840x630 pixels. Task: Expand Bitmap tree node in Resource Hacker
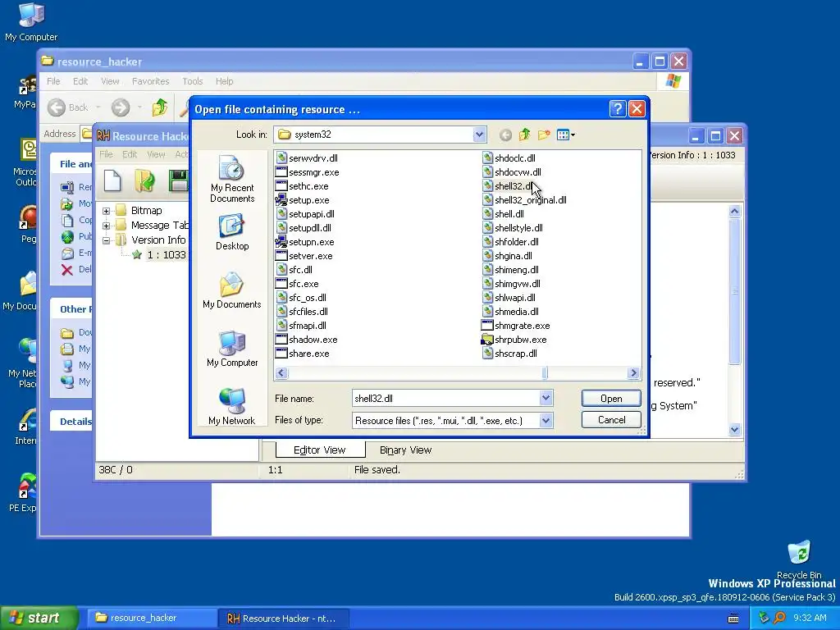pyautogui.click(x=106, y=211)
